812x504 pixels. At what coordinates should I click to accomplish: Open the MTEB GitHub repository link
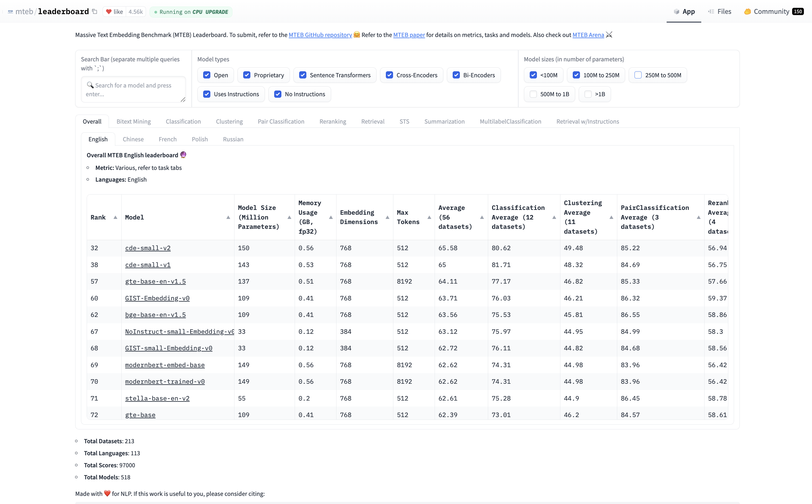pos(320,35)
